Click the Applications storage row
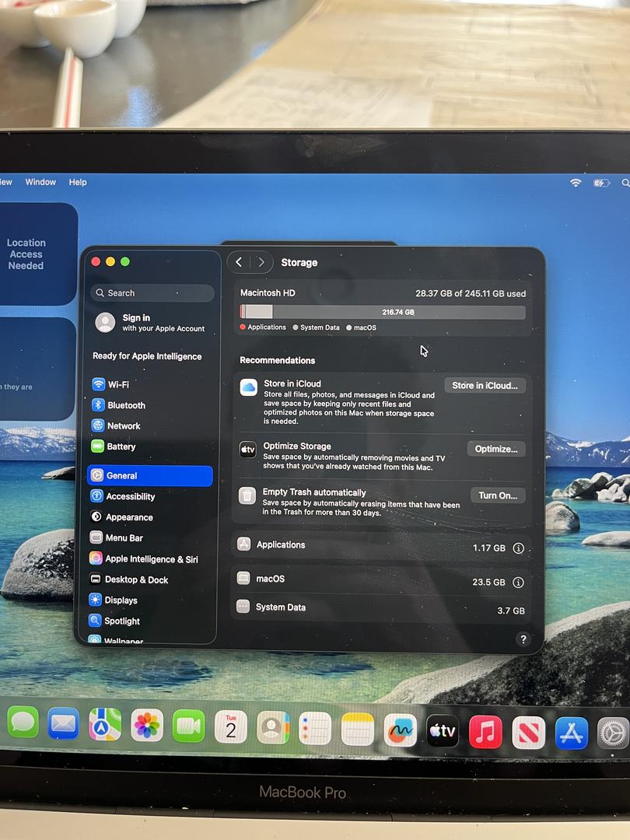 [381, 546]
